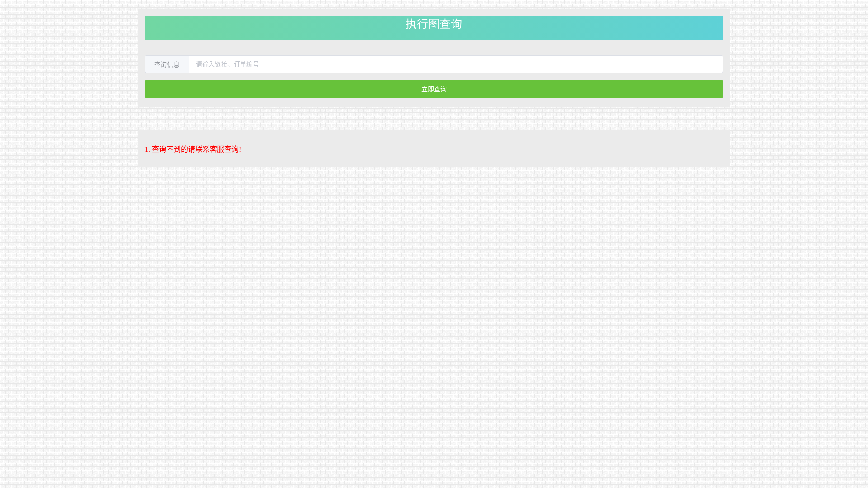Click the 查询信息 label addon
Viewport: 868px width, 488px height.
pyautogui.click(x=167, y=64)
